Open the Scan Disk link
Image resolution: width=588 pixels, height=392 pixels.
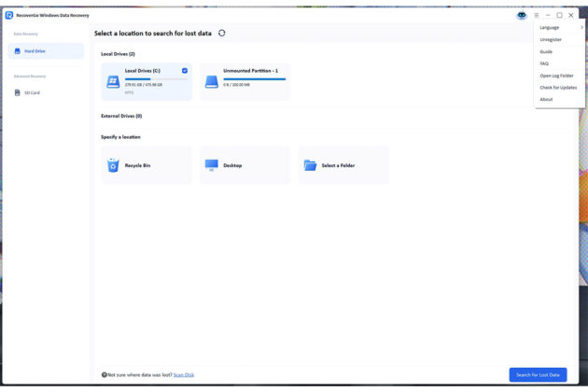pyautogui.click(x=183, y=375)
